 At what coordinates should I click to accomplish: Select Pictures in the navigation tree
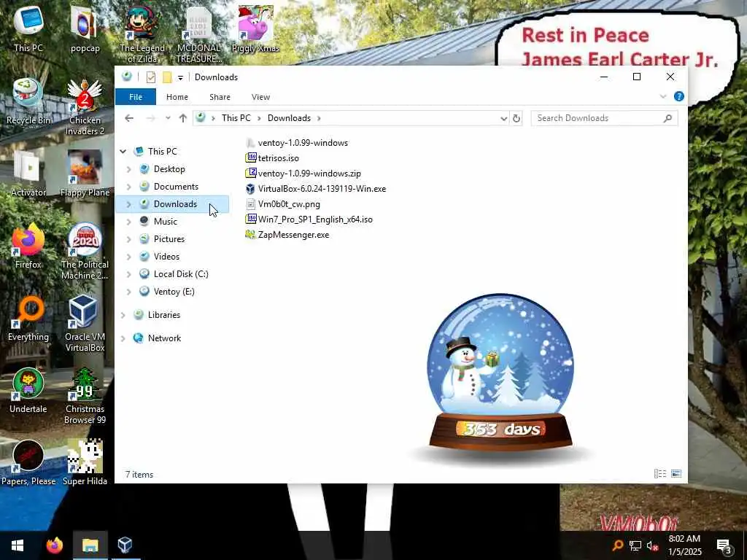(169, 239)
